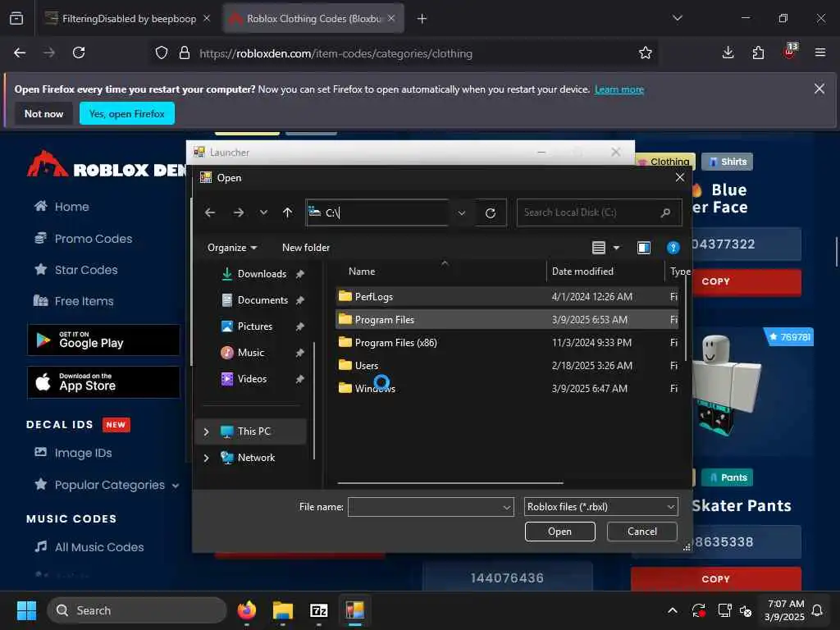Select Downloads in navigation pane
840x630 pixels.
pyautogui.click(x=262, y=274)
